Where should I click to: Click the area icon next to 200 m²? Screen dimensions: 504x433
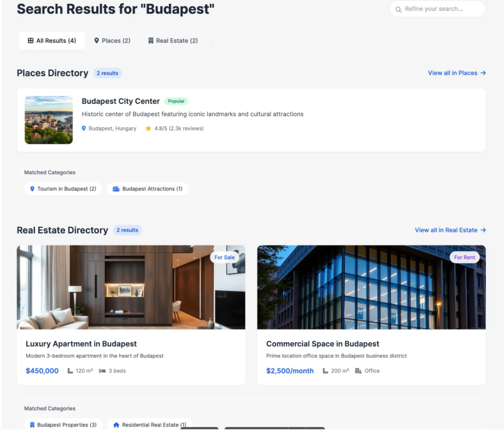325,371
